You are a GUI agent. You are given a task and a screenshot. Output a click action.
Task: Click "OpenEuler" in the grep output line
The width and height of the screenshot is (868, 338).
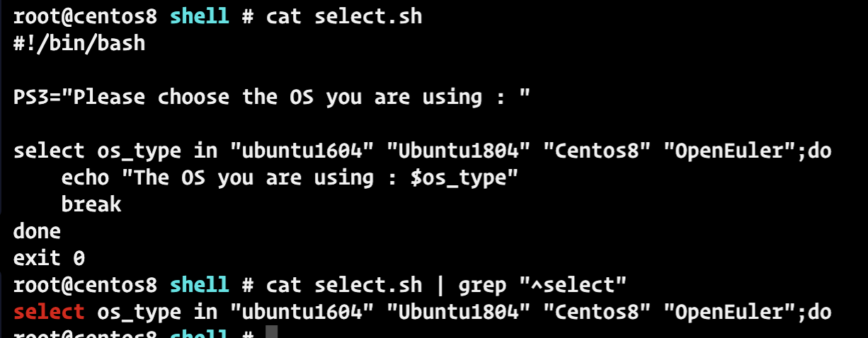pos(729,312)
